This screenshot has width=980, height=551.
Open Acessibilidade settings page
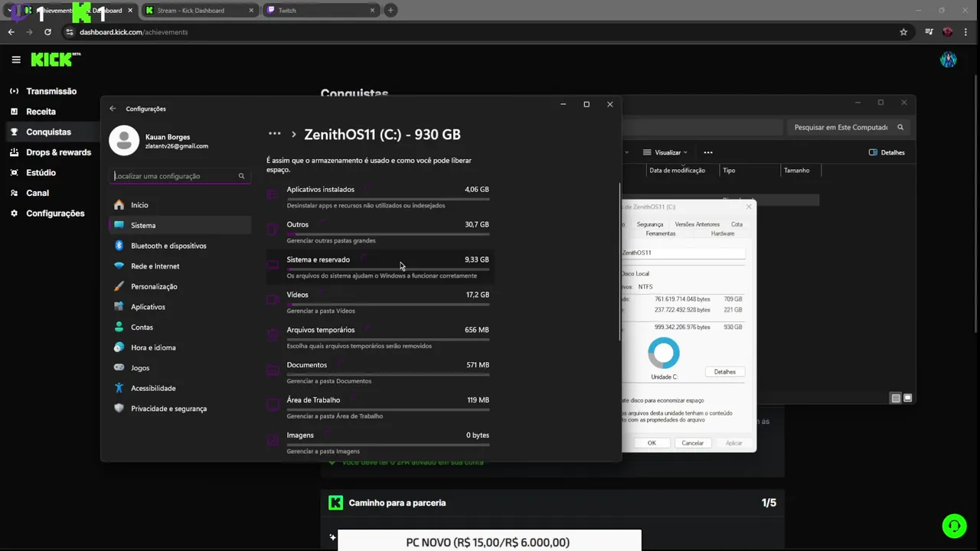click(180, 388)
